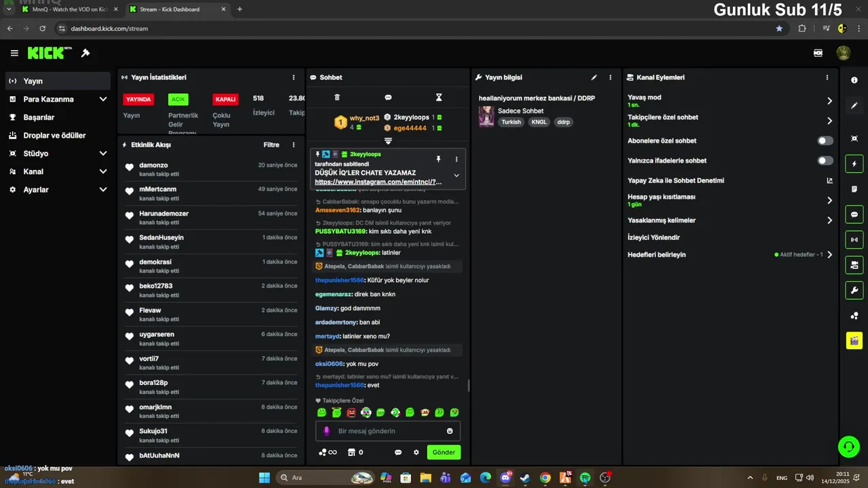The height and width of the screenshot is (488, 868).
Task: Click the message input field
Action: [388, 431]
